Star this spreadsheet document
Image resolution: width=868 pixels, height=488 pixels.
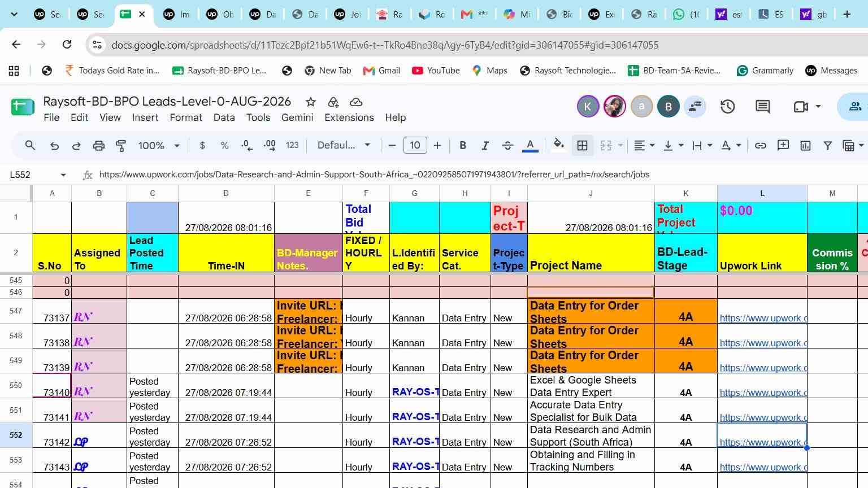[x=310, y=102]
